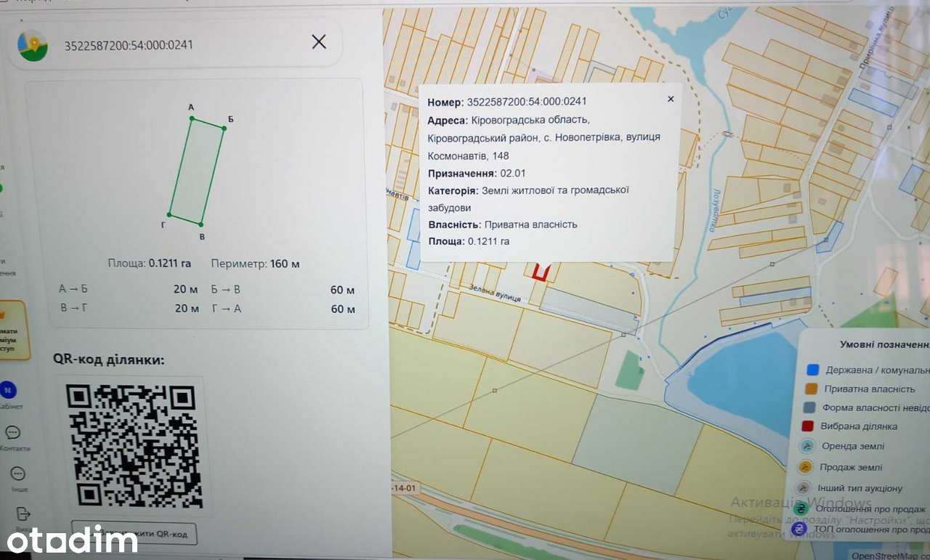
Task: Click 'Власність: Приватна власність' in the popup
Action: [x=503, y=224]
